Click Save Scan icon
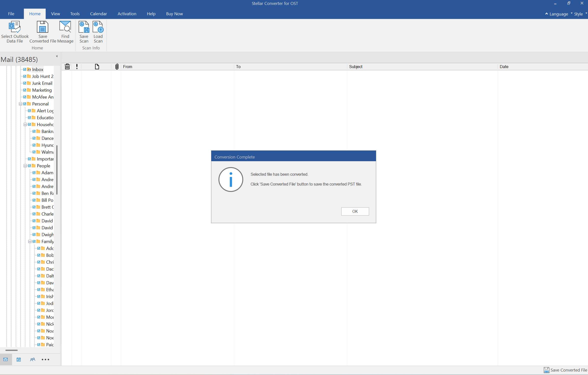The width and height of the screenshot is (588, 375). (84, 27)
